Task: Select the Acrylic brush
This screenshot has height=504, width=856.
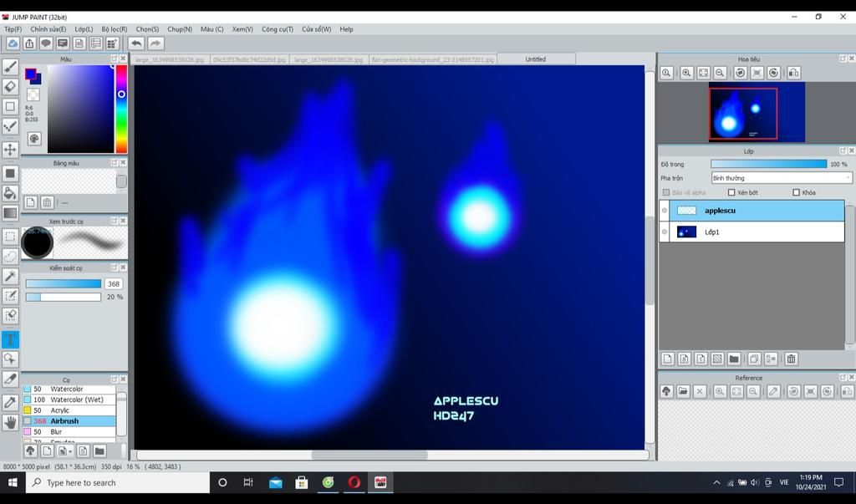Action: 69,410
